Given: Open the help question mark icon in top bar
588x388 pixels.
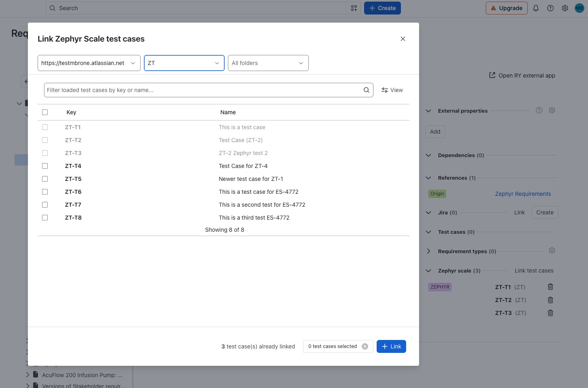Looking at the screenshot, I should tap(550, 8).
